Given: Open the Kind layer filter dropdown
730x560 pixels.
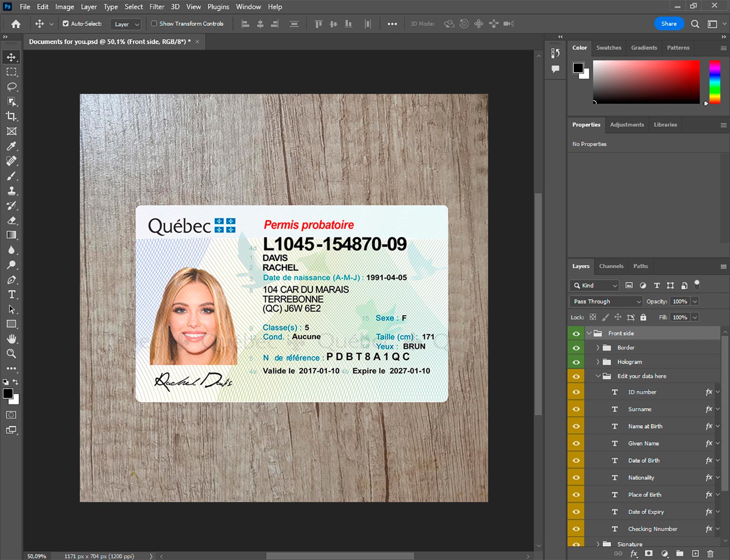Looking at the screenshot, I should pyautogui.click(x=594, y=286).
